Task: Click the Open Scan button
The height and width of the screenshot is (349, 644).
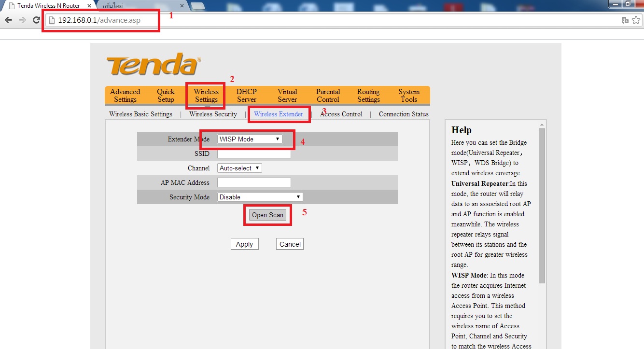Action: tap(267, 215)
